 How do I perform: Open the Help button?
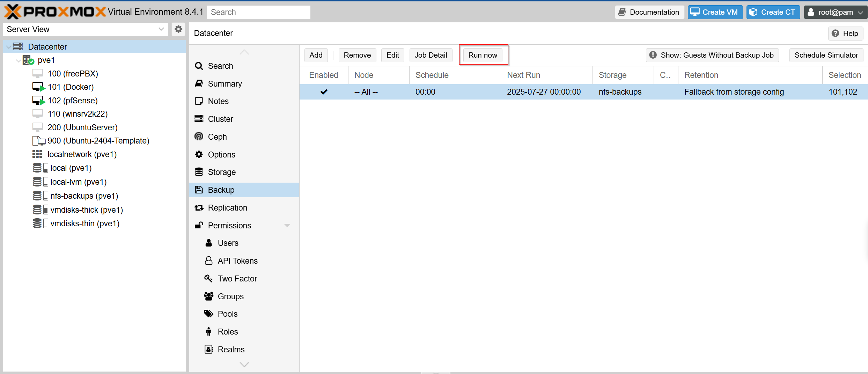click(x=846, y=34)
